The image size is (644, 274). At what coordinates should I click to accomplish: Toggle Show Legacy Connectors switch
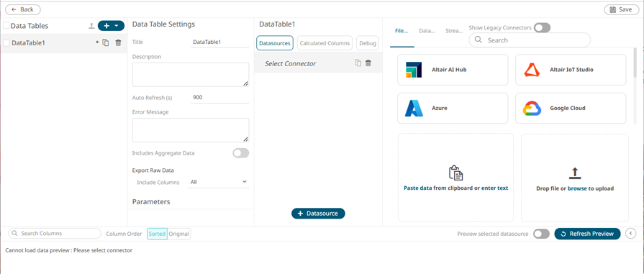click(x=542, y=27)
